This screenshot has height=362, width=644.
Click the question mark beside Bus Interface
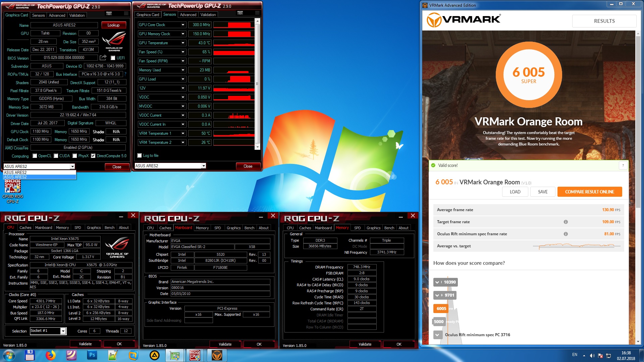(x=125, y=74)
